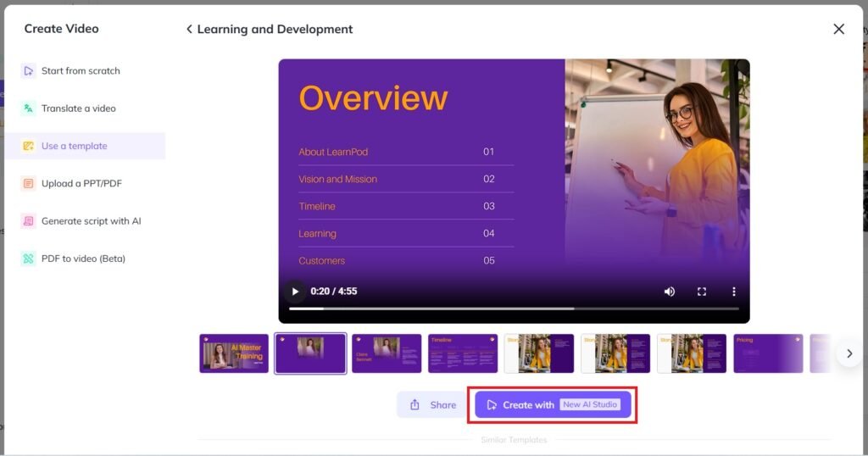The image size is (868, 456).
Task: Click Create with New AI Studio button
Action: tap(553, 405)
